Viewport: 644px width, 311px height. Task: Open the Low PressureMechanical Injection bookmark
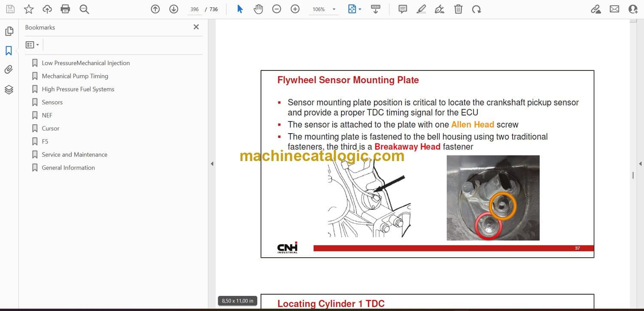[x=86, y=63]
